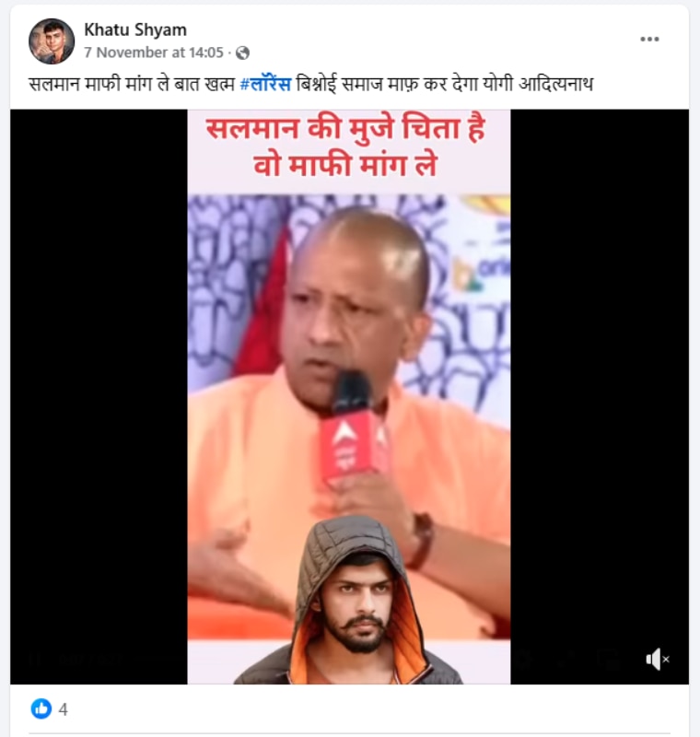Open the three-dot post options menu
The height and width of the screenshot is (737, 700).
[649, 39]
